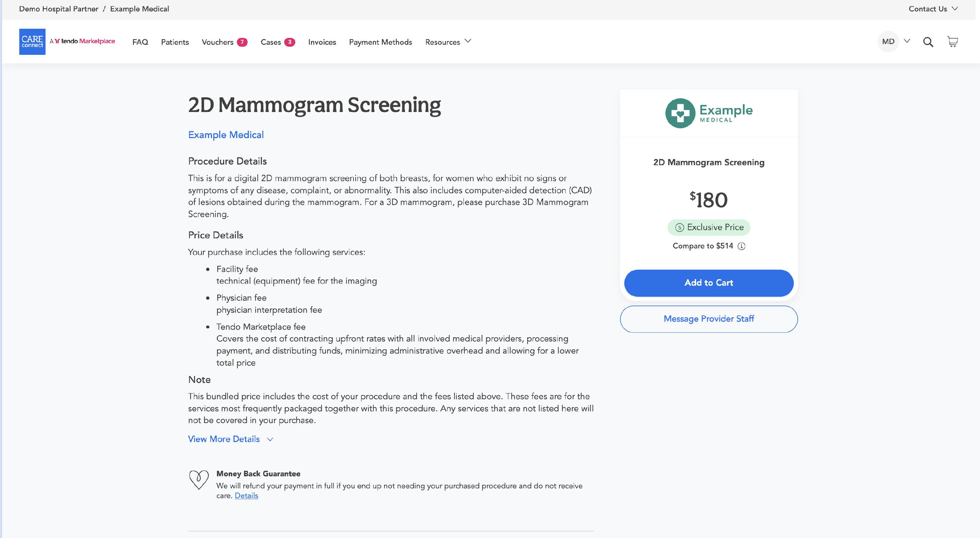Click Message Provider Staff button

coord(709,319)
